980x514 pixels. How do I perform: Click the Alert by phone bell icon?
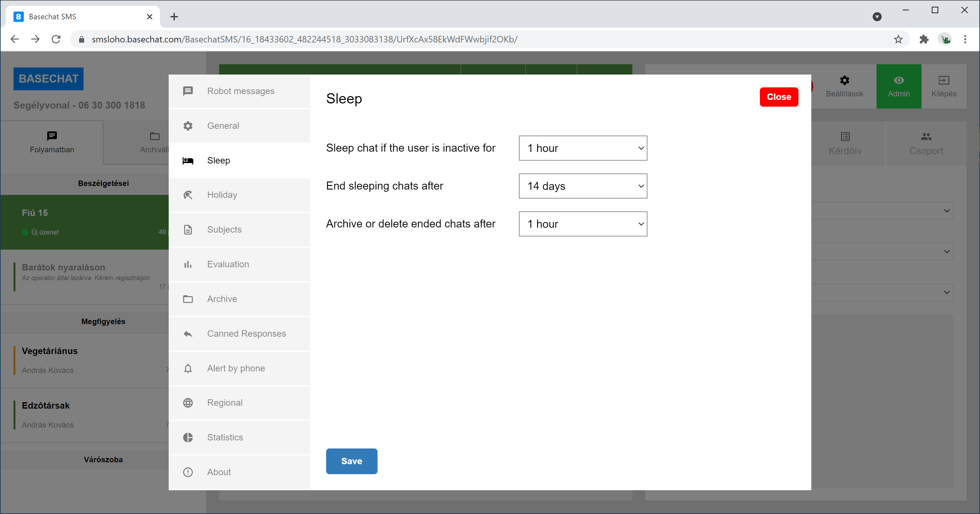pos(188,368)
